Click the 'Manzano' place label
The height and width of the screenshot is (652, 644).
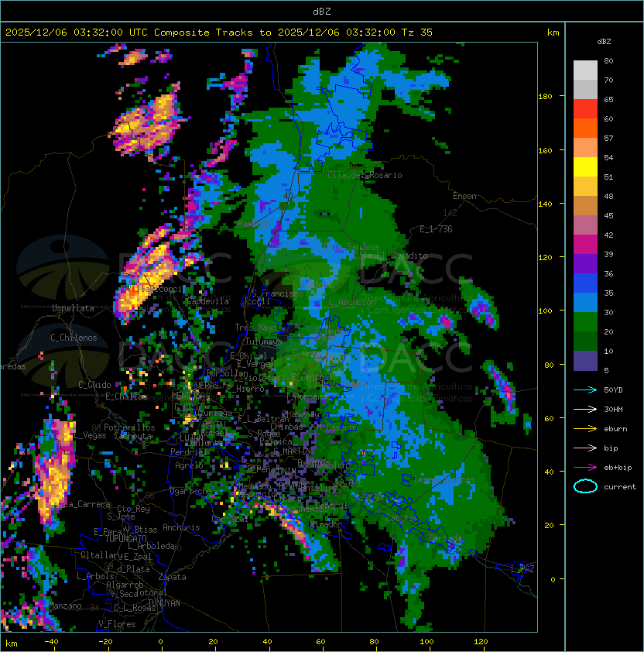coord(65,606)
